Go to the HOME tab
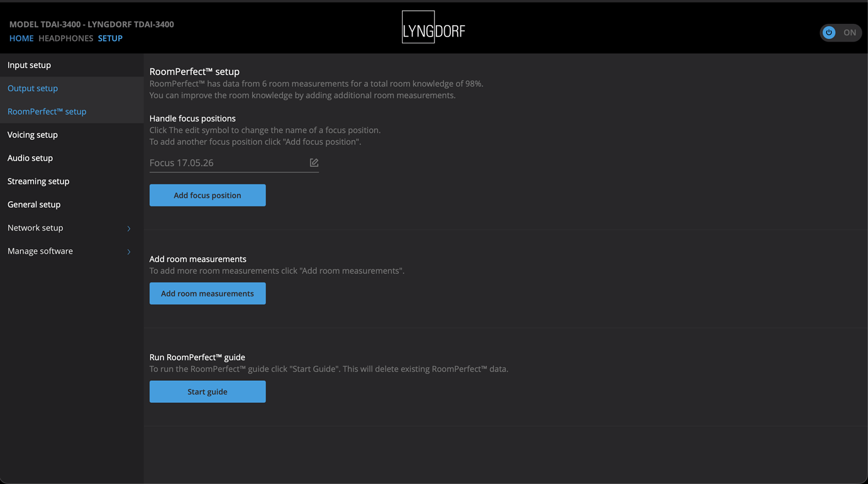The height and width of the screenshot is (484, 868). tap(21, 38)
